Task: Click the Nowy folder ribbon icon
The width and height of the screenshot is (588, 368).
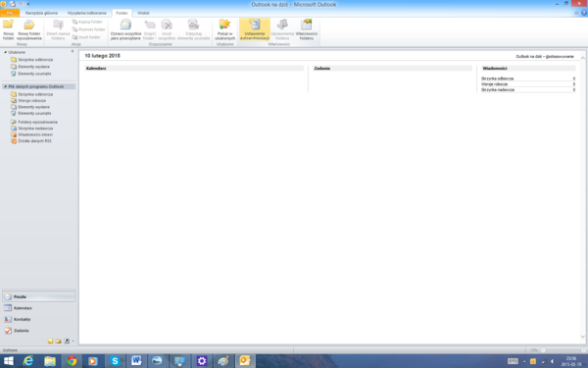Action: click(8, 29)
